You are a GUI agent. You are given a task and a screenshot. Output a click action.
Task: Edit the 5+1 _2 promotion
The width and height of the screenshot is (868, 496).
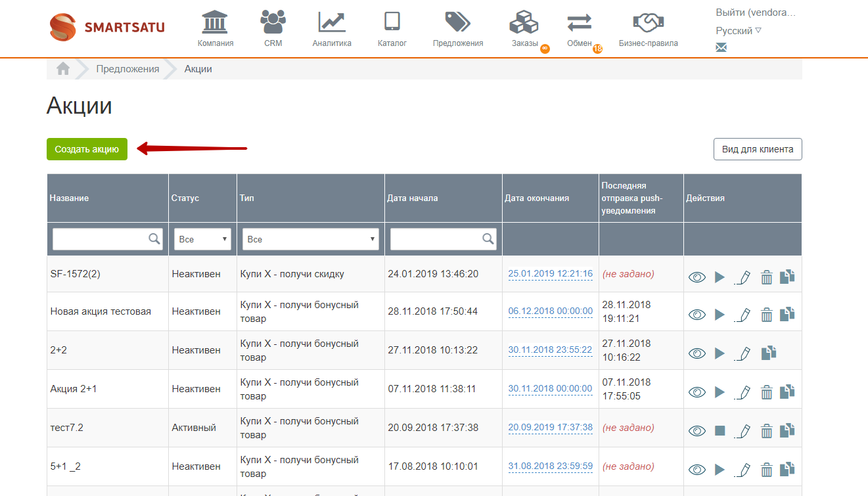[742, 470]
